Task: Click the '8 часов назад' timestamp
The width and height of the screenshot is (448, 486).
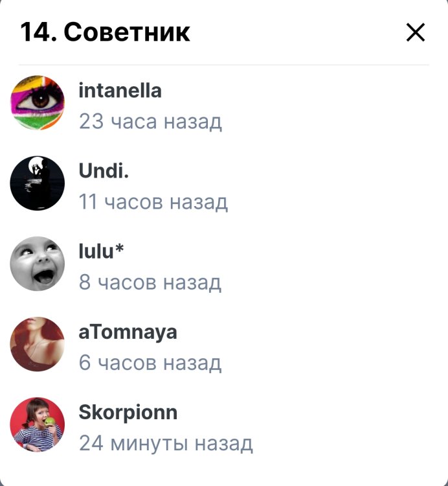Action: coord(150,283)
